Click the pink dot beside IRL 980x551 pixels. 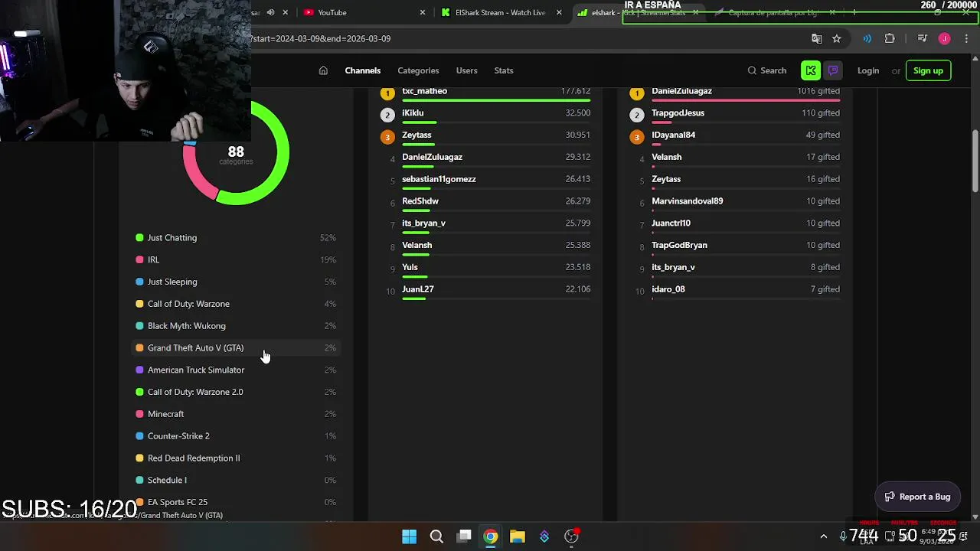(x=139, y=260)
